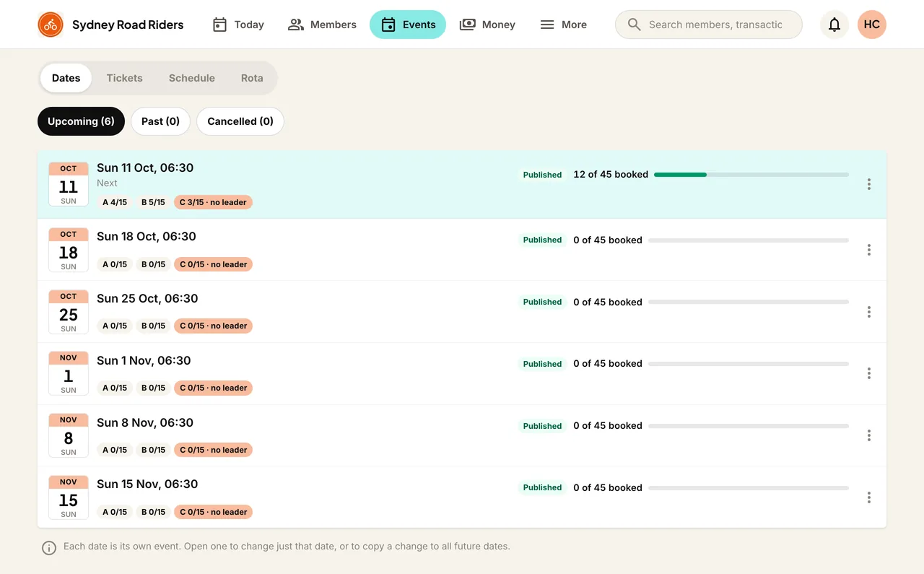Click the info icon beside footer note
924x574 pixels.
click(49, 548)
